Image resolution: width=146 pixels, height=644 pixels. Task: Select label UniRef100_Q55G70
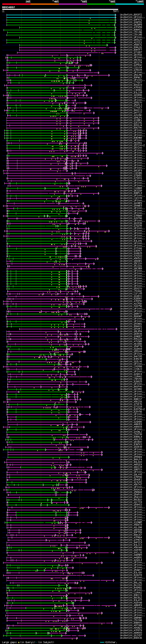tap(131, 103)
